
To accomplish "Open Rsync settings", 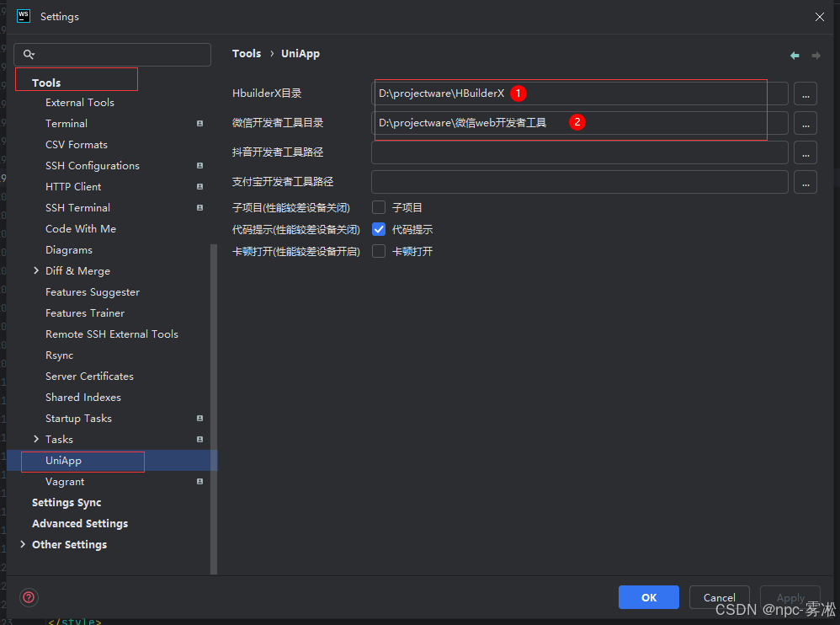I will click(x=60, y=355).
